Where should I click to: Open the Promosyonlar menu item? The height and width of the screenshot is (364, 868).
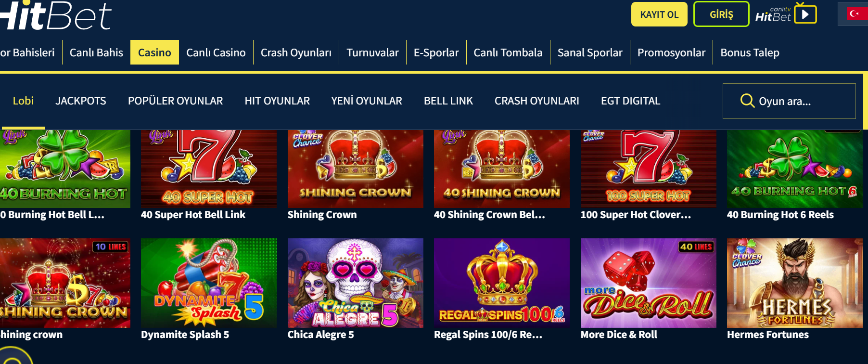coord(671,52)
